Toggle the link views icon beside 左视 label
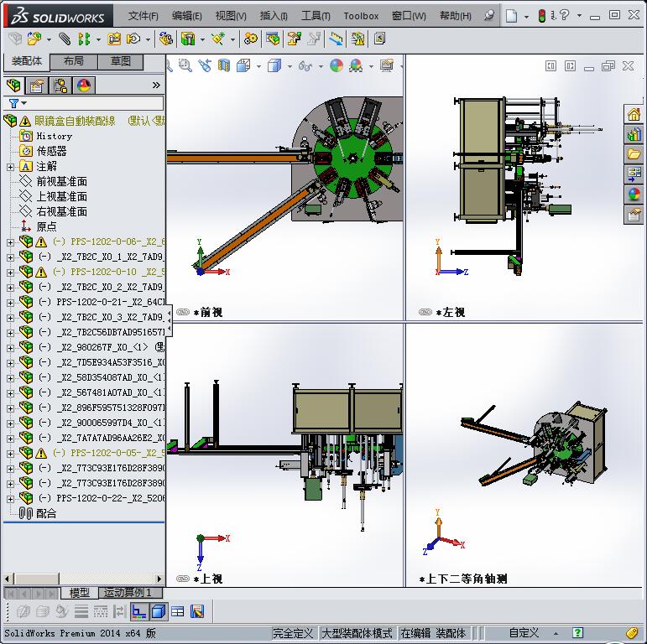 425,312
